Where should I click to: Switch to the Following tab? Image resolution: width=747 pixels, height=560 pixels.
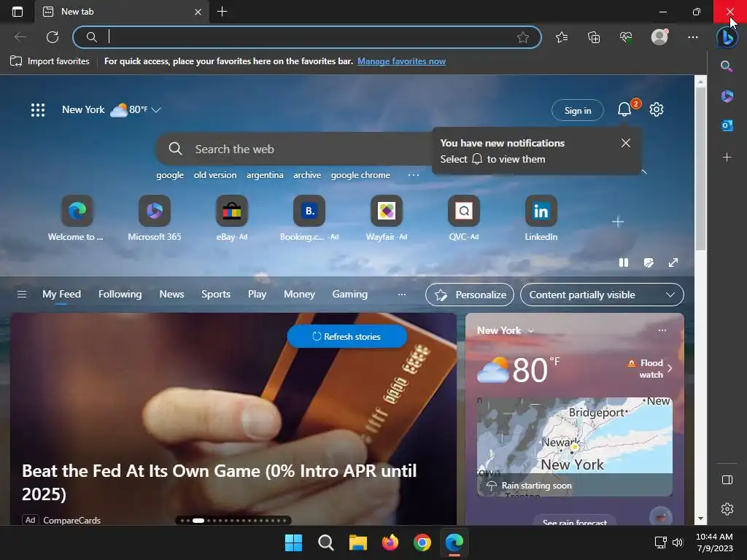pyautogui.click(x=120, y=295)
